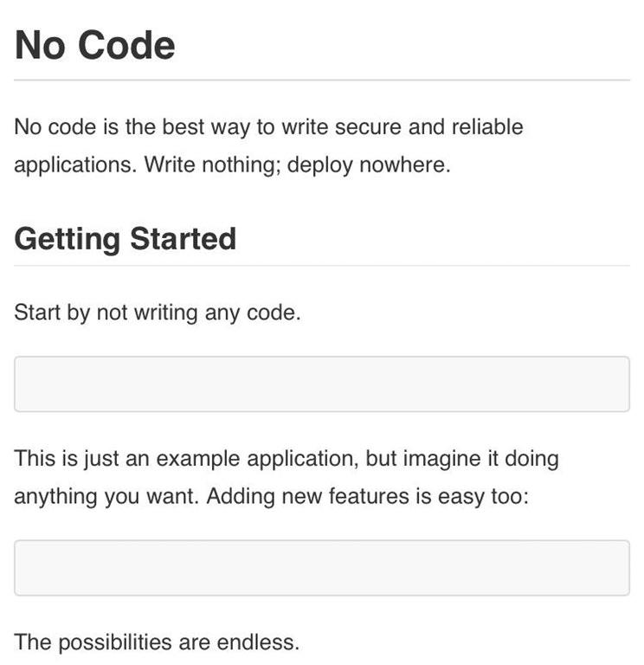Click the "Start by not writing any code." sentence
Image resolution: width=644 pixels, height=665 pixels.
coord(158,313)
